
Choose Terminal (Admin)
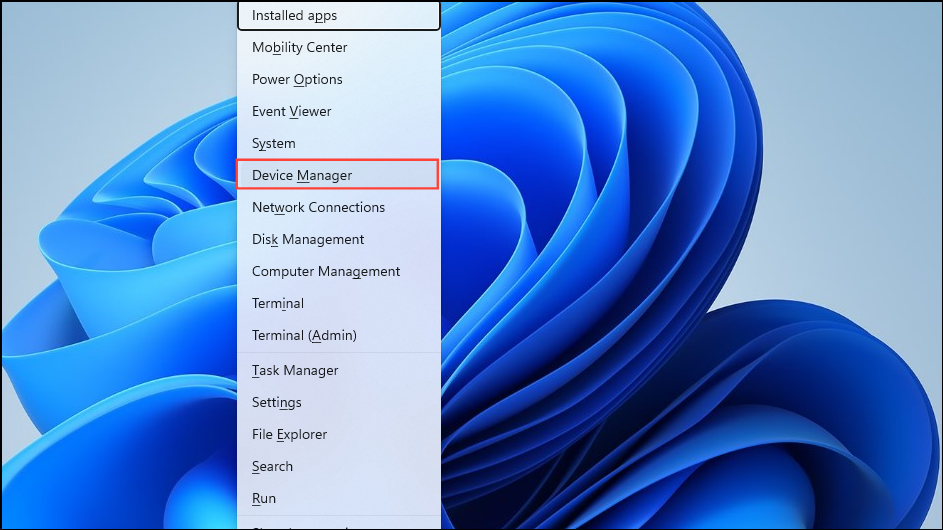pos(339,335)
